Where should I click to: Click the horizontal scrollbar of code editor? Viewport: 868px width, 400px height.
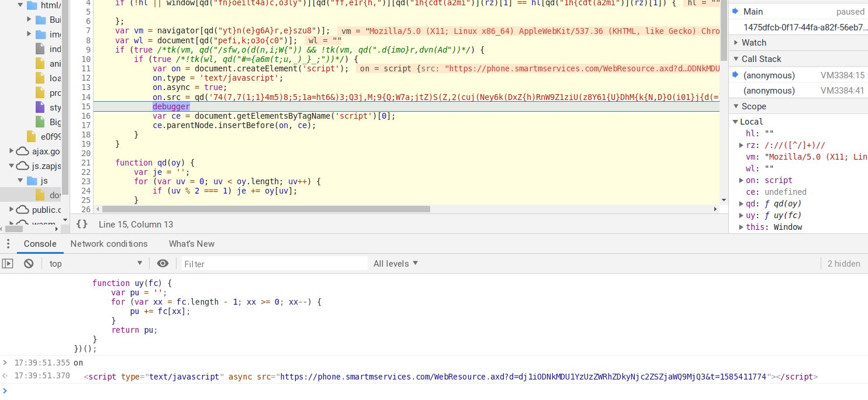[266, 209]
